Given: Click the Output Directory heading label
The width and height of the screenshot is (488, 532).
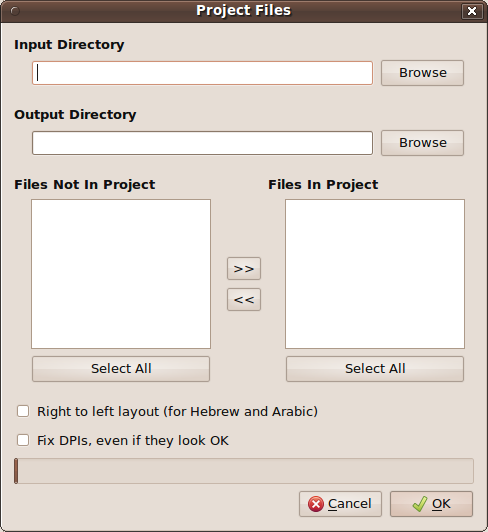Looking at the screenshot, I should (75, 115).
